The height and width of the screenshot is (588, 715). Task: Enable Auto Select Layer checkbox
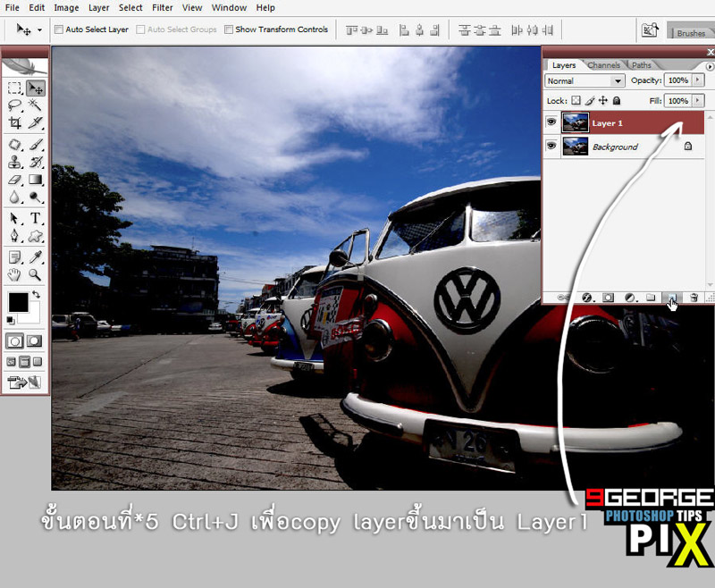point(59,29)
